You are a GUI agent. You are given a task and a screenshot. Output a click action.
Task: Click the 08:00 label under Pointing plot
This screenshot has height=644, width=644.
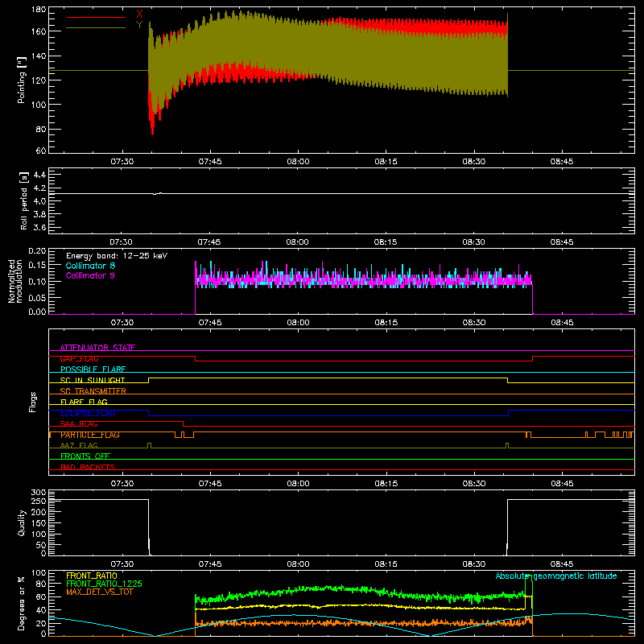(x=298, y=162)
